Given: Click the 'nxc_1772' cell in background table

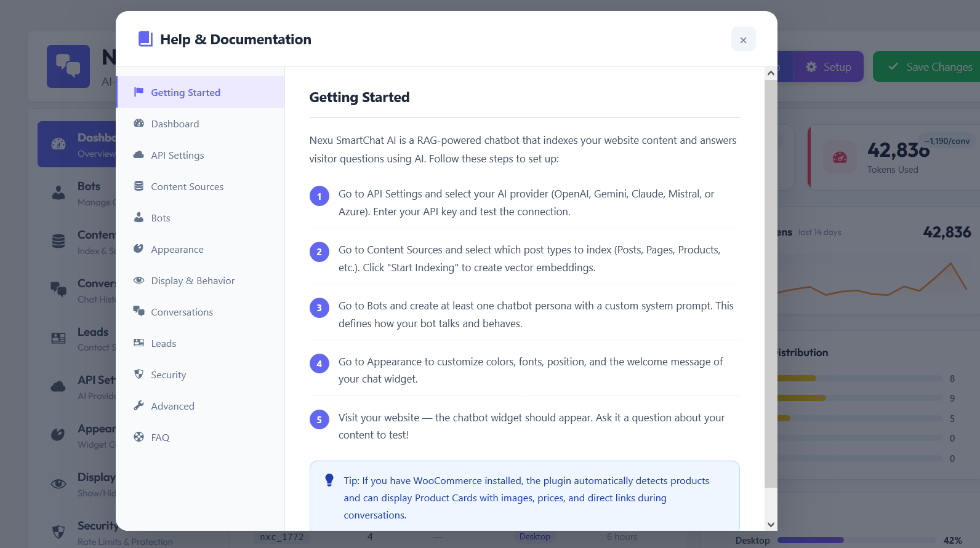Looking at the screenshot, I should tap(282, 536).
